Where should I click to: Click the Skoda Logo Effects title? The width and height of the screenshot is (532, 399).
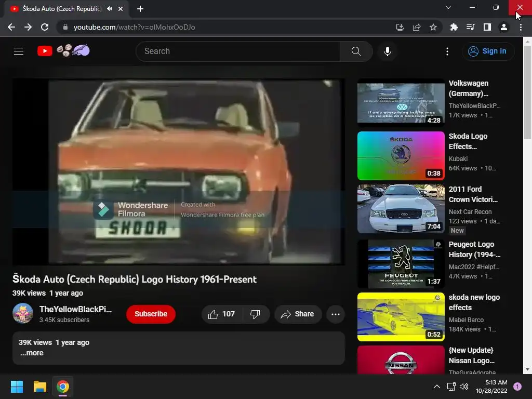tap(468, 141)
